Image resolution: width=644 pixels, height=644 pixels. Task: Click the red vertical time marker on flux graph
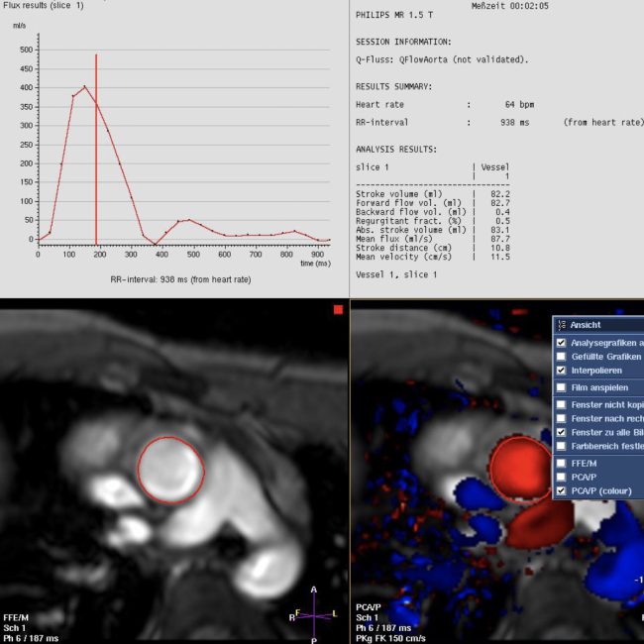pyautogui.click(x=96, y=149)
